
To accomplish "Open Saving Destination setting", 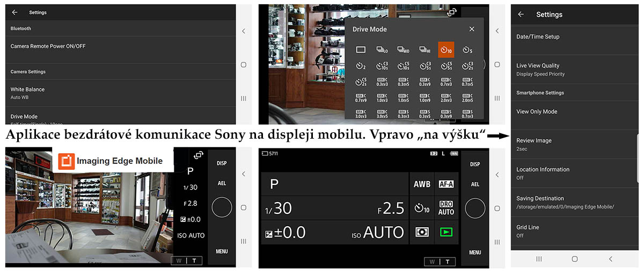I will 575,202.
